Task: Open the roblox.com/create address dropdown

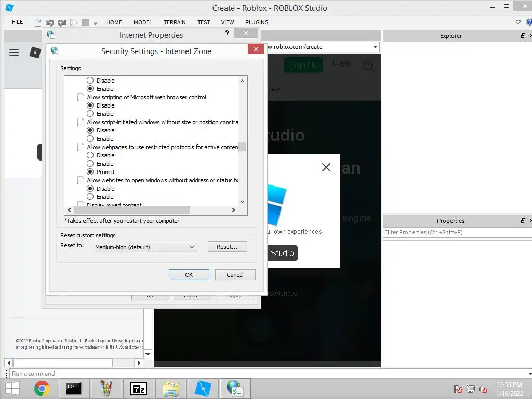Action: tap(375, 47)
